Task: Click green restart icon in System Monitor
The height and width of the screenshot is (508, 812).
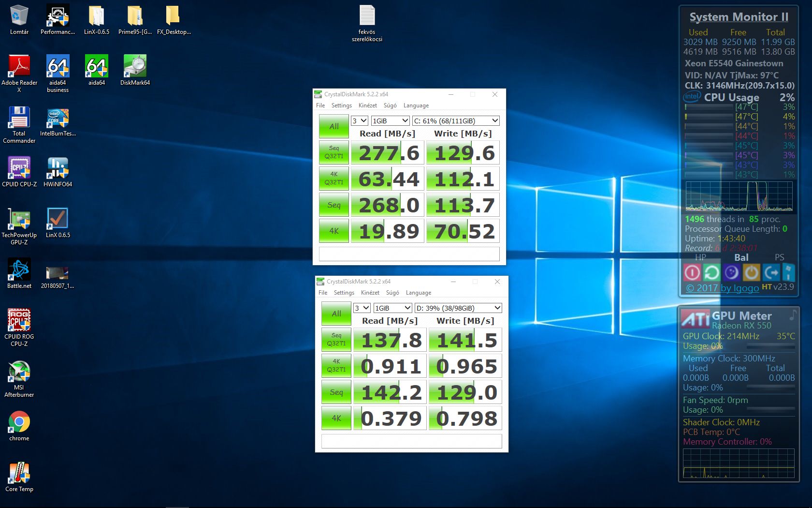Action: tap(711, 272)
